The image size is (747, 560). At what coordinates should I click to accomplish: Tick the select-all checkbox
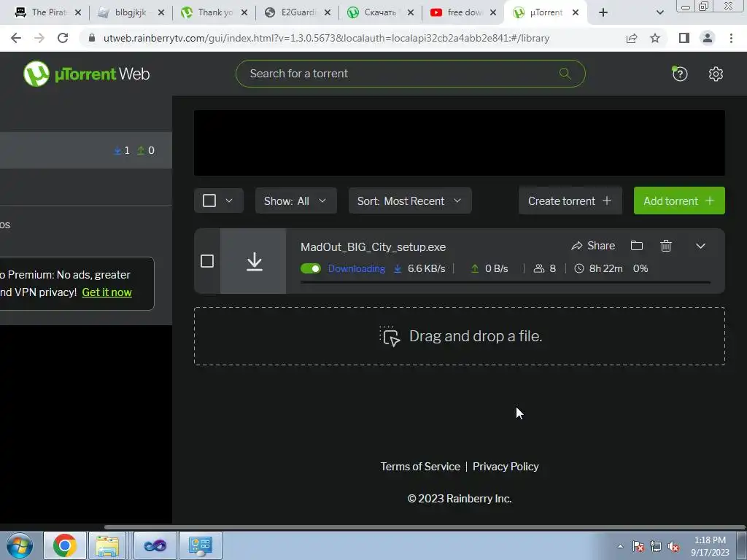click(209, 201)
